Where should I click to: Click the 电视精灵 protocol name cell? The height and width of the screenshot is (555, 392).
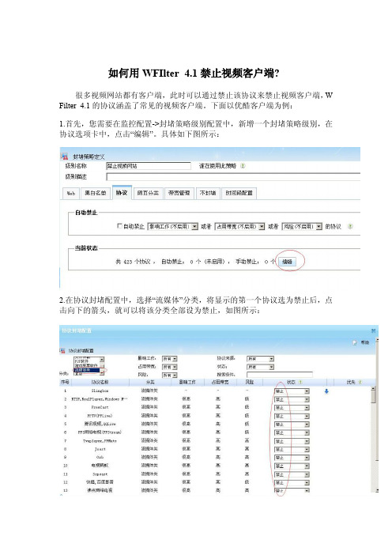100,466
